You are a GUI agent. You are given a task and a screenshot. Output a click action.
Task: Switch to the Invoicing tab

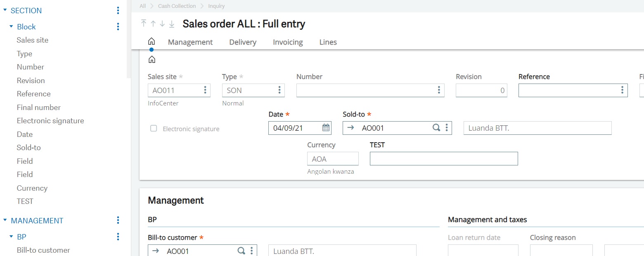coord(287,42)
